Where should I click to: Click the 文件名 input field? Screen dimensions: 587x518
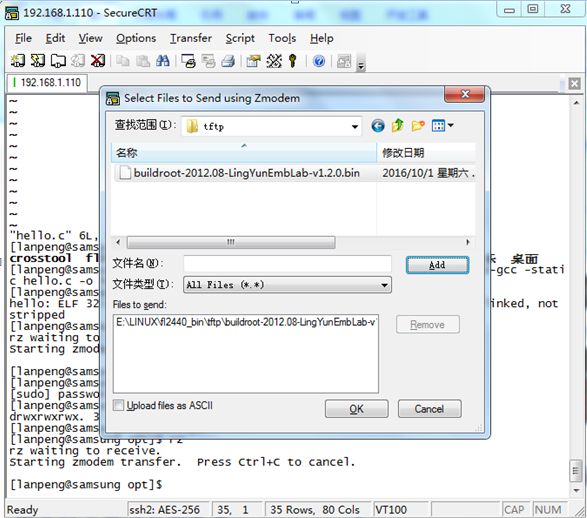click(x=287, y=264)
